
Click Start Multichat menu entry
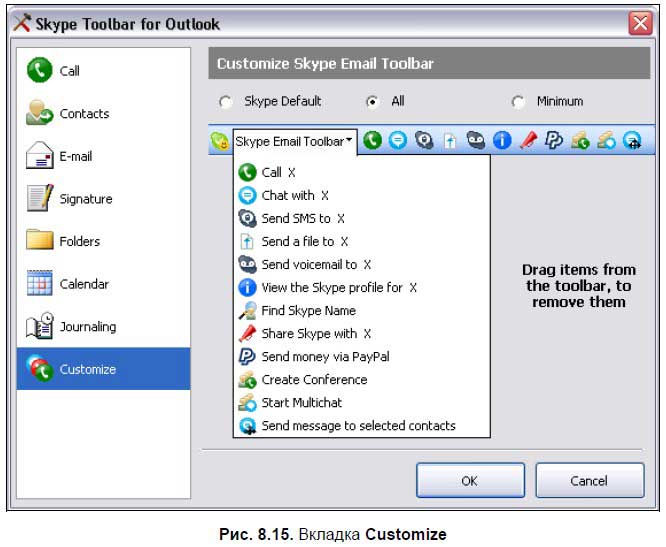pos(301,403)
